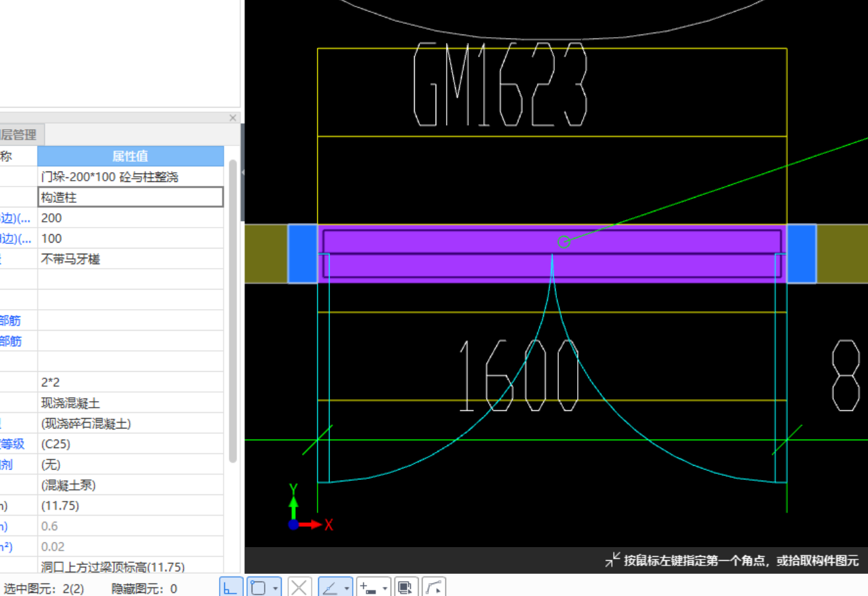Click the polyline path icon in status bar

click(x=434, y=588)
